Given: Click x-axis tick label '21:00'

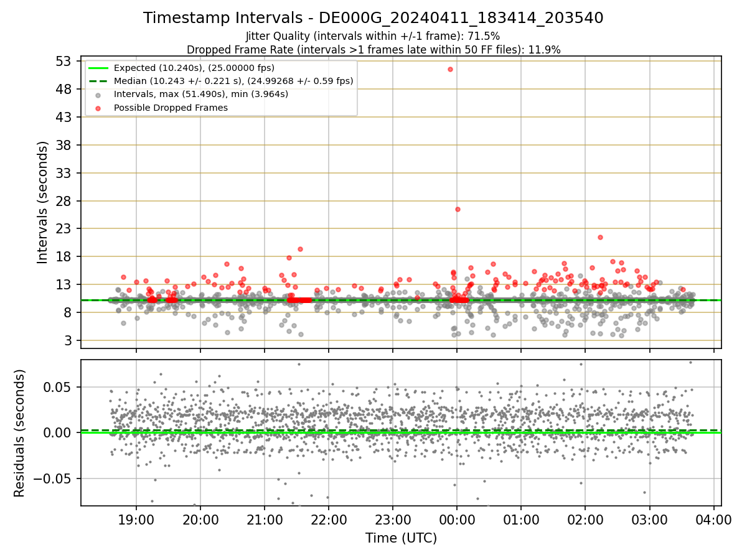Looking at the screenshot, I should (265, 519).
